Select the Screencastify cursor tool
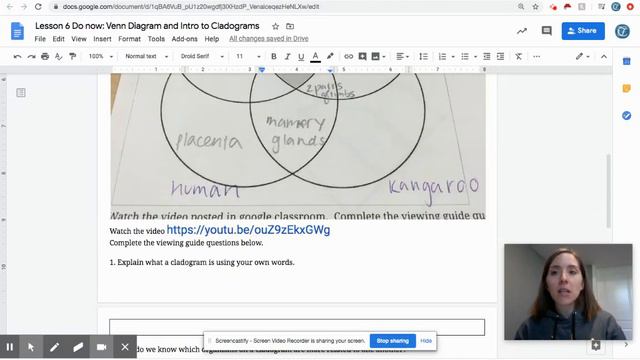 pos(31,347)
